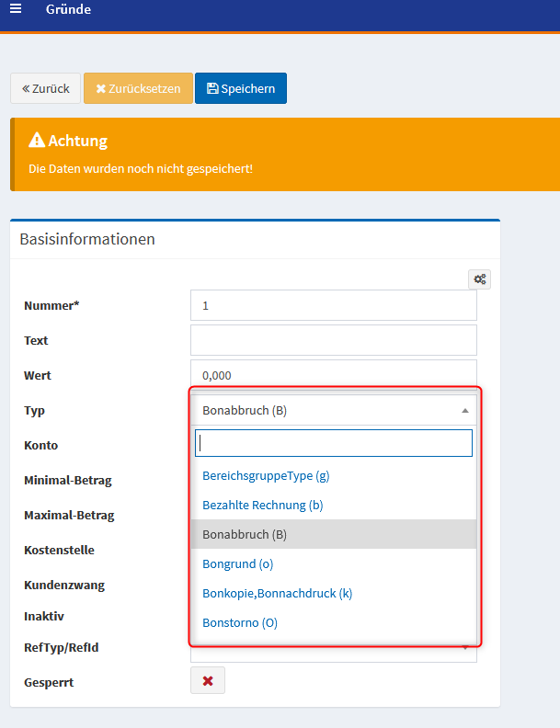Click into the Text input field

(x=333, y=340)
